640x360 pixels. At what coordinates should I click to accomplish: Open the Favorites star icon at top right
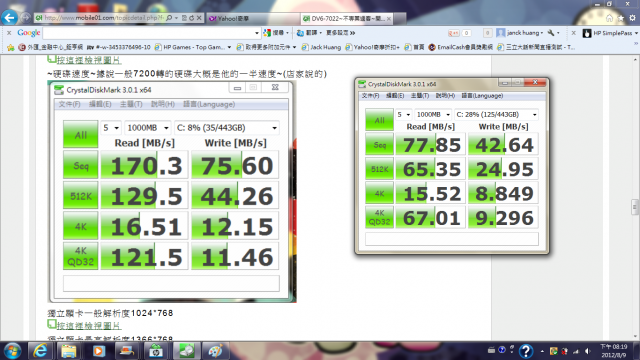(x=621, y=18)
